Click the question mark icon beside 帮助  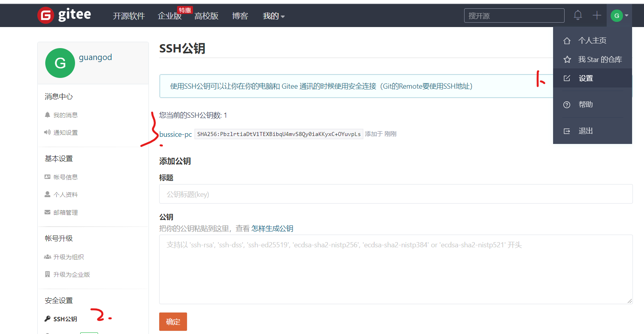pyautogui.click(x=567, y=105)
